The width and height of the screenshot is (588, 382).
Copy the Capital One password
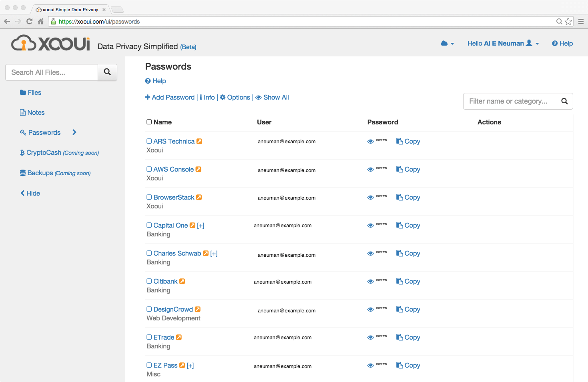coord(408,225)
